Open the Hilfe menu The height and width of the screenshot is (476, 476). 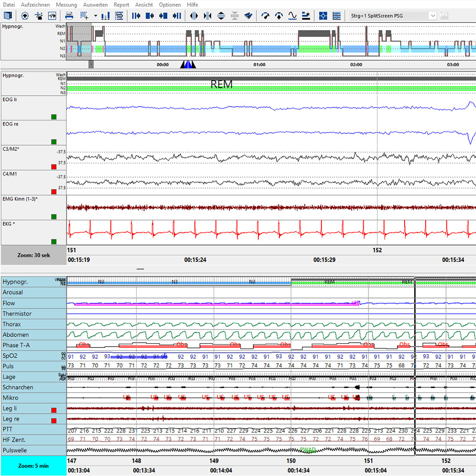(x=192, y=5)
